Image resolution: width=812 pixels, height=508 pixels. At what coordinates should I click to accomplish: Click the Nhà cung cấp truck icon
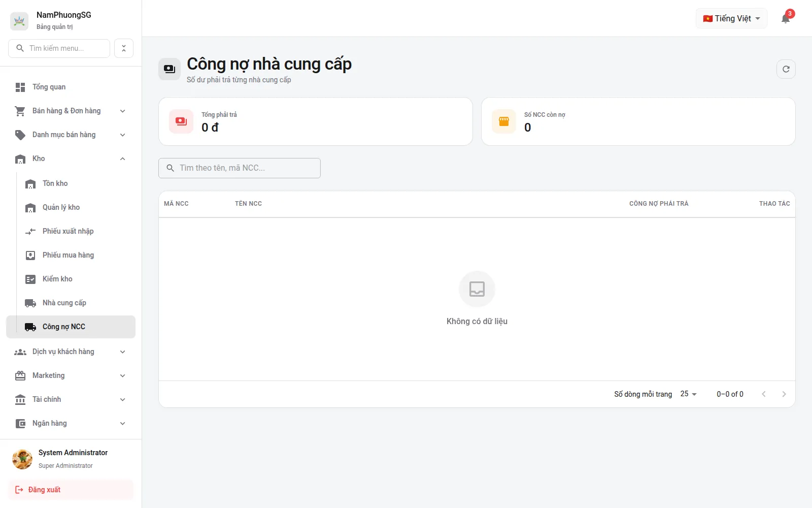click(30, 303)
